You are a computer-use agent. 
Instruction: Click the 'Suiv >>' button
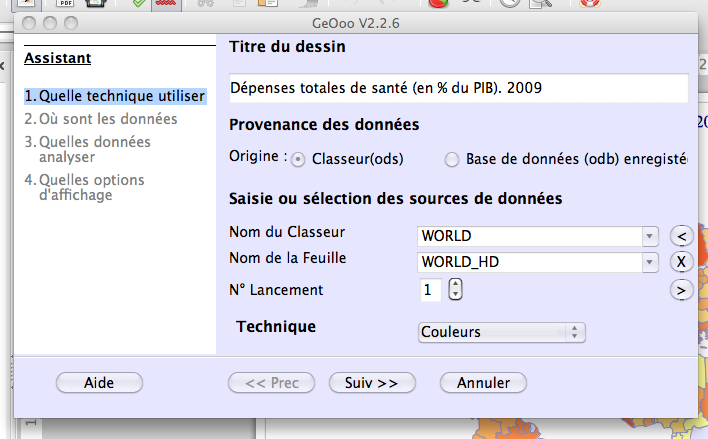(x=372, y=383)
